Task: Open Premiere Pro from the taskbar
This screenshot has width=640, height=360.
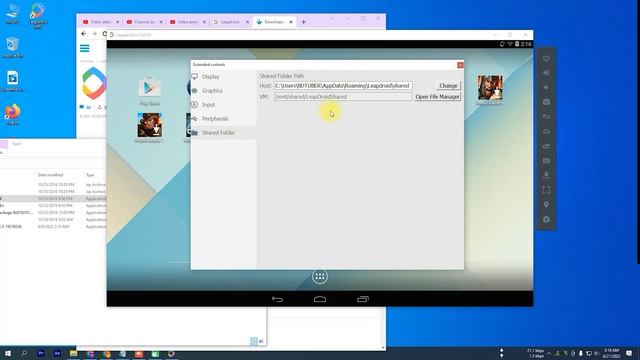Action: pos(40,353)
